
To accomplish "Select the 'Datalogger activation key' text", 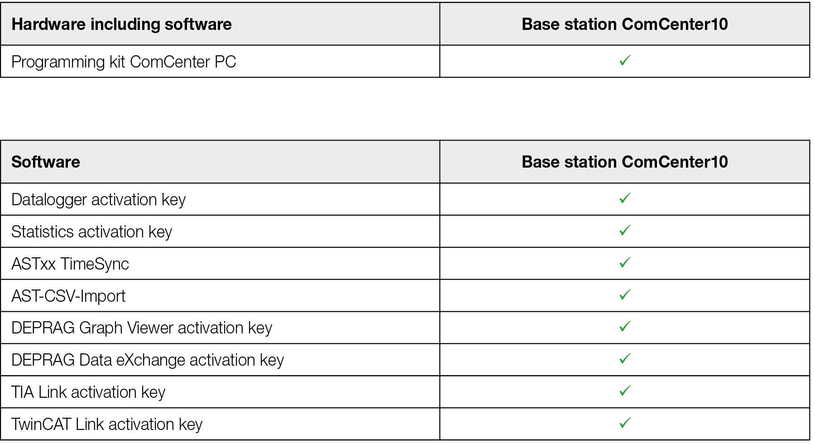I will click(98, 200).
